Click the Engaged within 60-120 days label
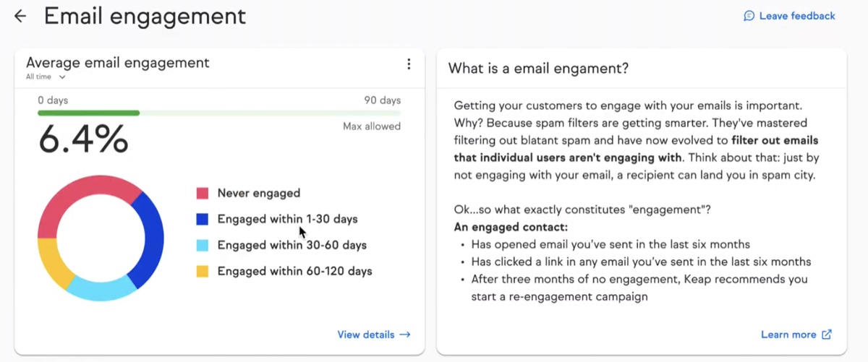 (x=295, y=272)
